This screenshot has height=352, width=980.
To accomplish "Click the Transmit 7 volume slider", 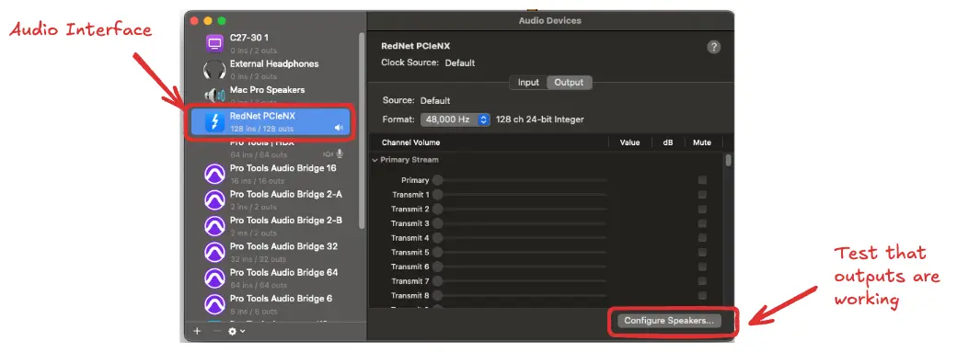I will point(519,281).
